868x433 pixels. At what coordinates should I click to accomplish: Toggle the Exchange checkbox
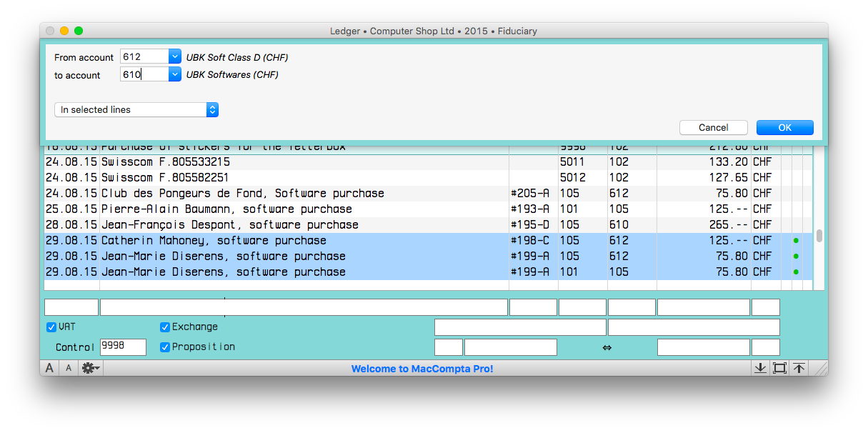[x=165, y=327]
